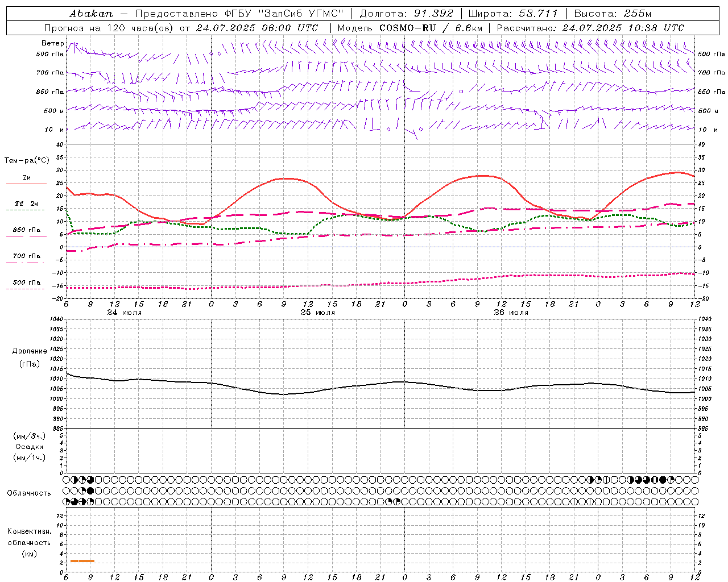Click the 2м temperature legend entry
This screenshot has height=582, width=728.
point(27,177)
